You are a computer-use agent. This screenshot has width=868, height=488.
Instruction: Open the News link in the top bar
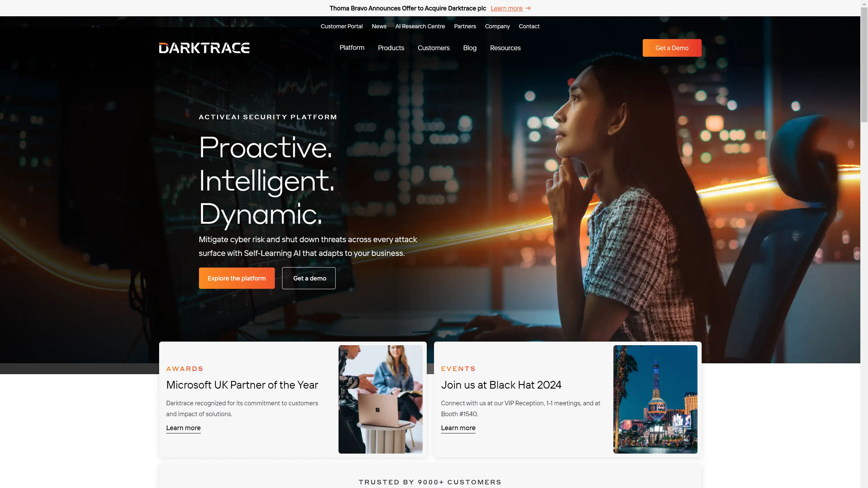click(379, 26)
